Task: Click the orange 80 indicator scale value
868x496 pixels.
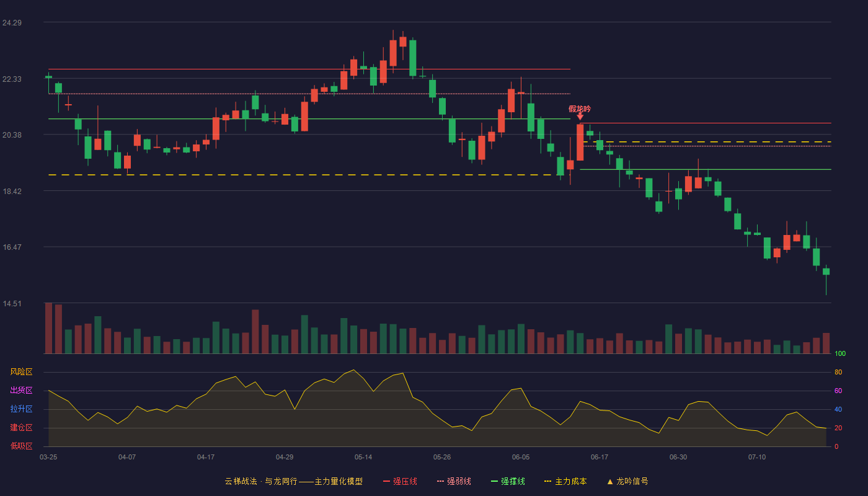Action: click(x=838, y=372)
